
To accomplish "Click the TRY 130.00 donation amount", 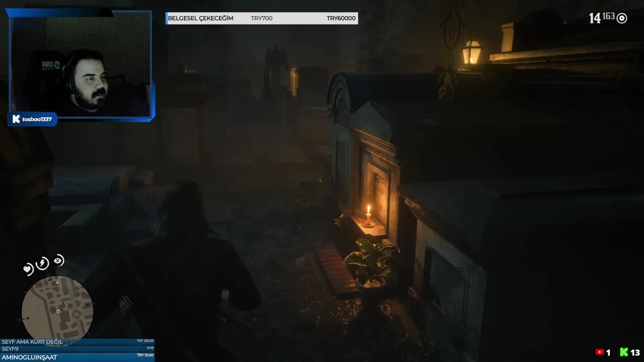I will coord(145,341).
